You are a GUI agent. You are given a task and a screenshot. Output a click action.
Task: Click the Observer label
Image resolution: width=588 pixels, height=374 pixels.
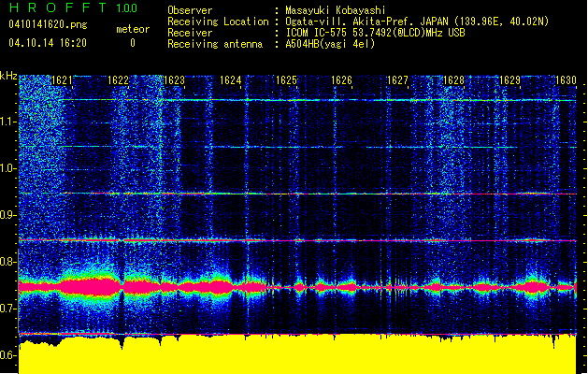[x=190, y=10]
